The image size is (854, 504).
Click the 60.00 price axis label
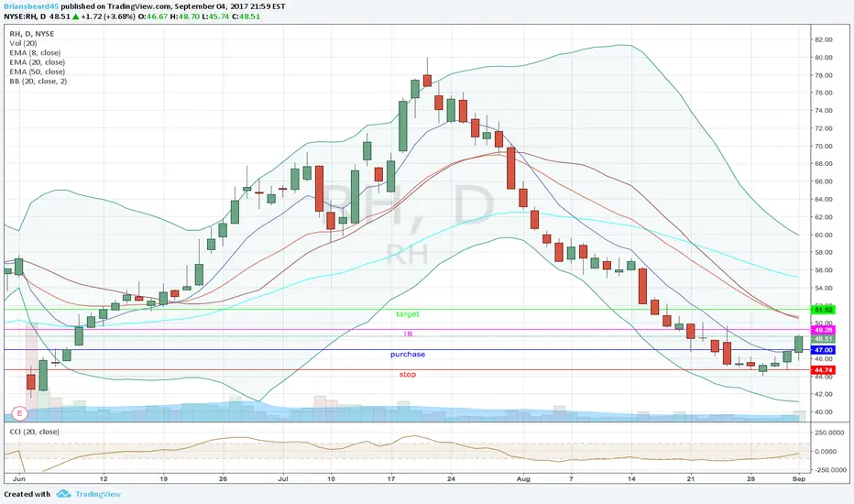pos(824,235)
